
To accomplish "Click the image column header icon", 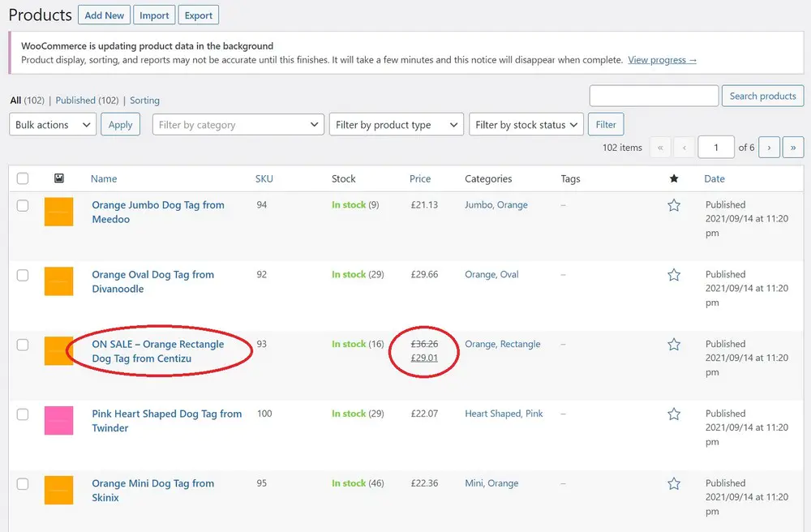I will click(x=58, y=178).
